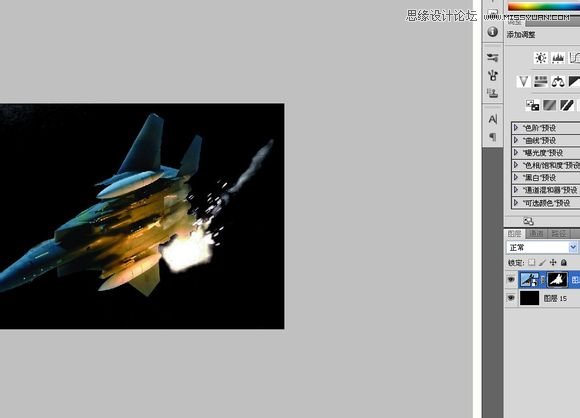The height and width of the screenshot is (418, 580).
Task: Open the Brush panel icon in dock
Action: click(492, 75)
